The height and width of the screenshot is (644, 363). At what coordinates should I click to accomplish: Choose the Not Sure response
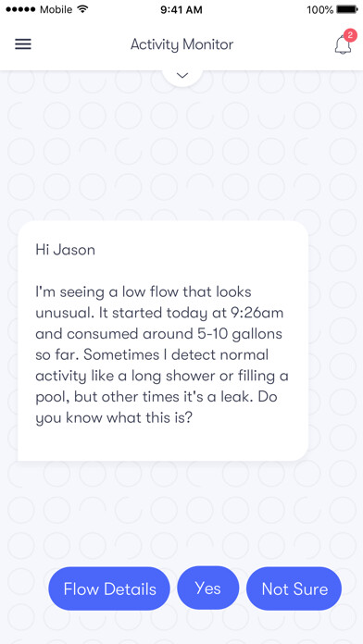click(x=294, y=589)
